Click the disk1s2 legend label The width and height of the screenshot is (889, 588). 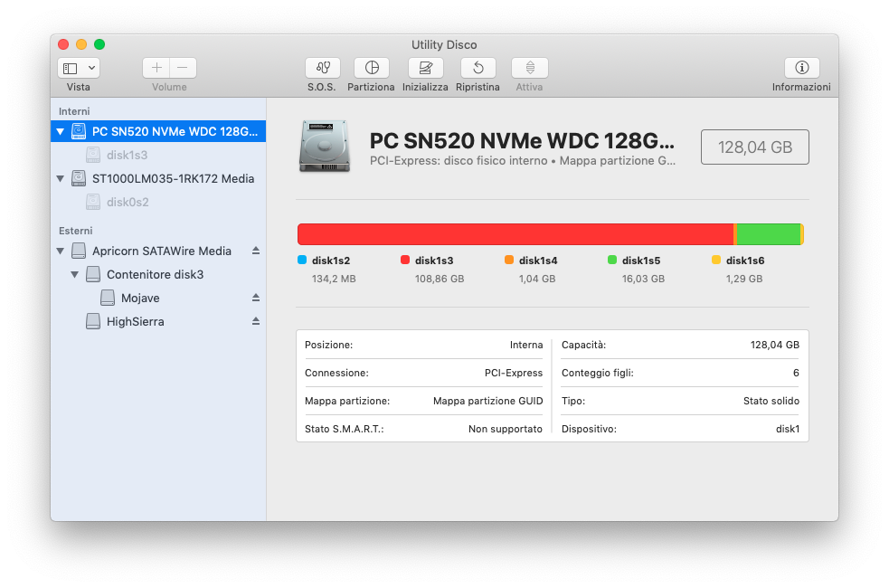(331, 261)
